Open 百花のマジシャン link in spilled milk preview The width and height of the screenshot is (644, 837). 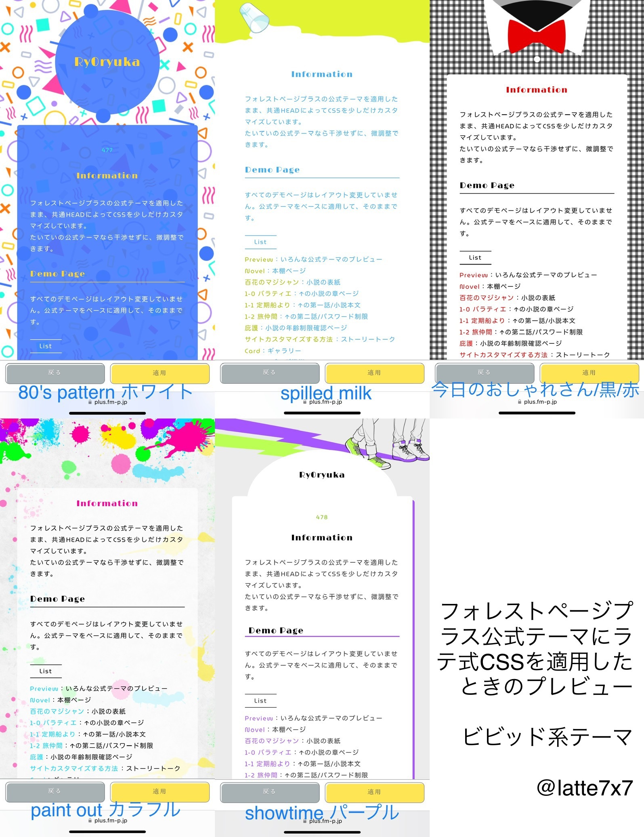272,282
